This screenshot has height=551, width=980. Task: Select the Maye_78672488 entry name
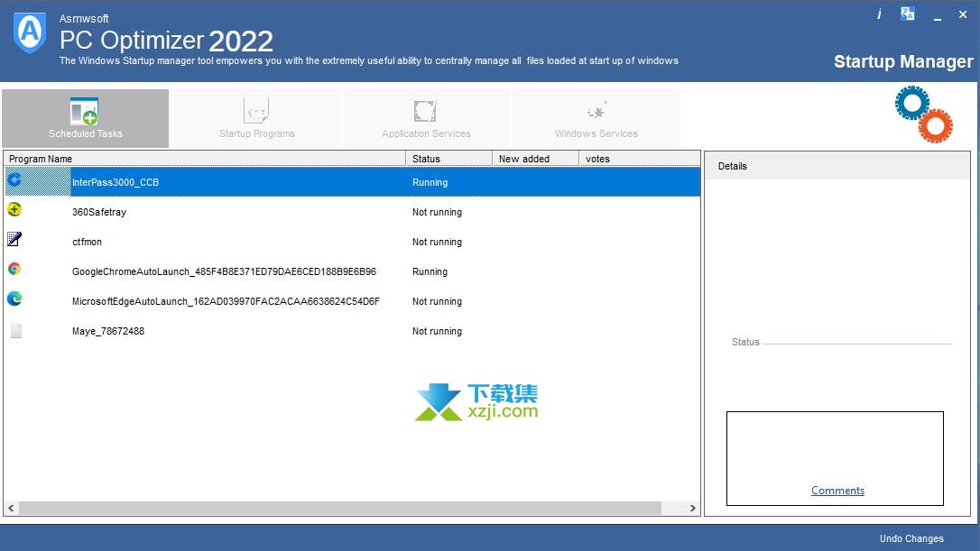(x=108, y=331)
